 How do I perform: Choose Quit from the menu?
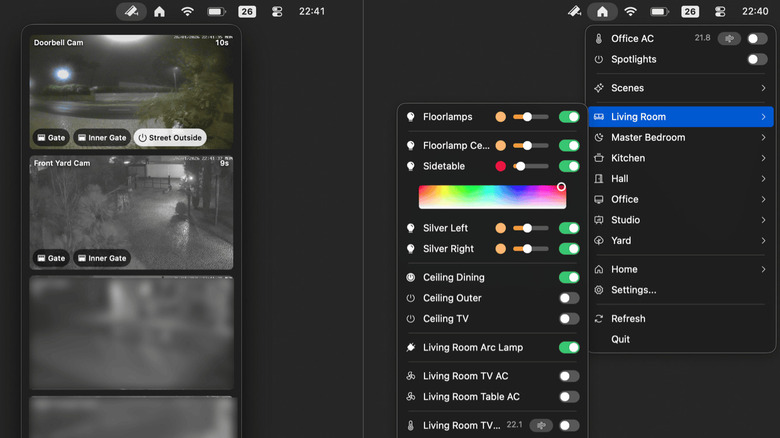pos(681,339)
